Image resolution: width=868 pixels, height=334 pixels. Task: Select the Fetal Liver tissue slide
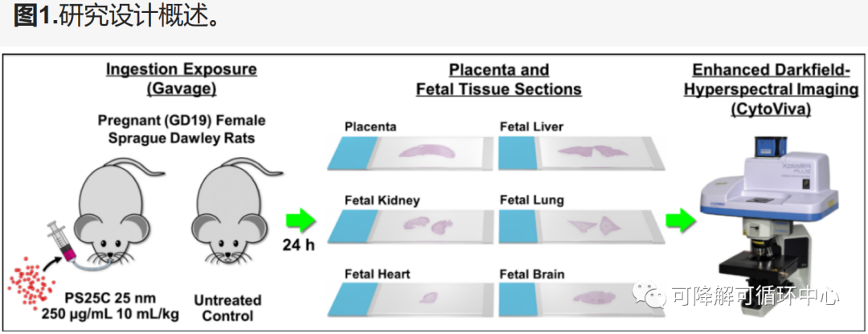tap(580, 151)
